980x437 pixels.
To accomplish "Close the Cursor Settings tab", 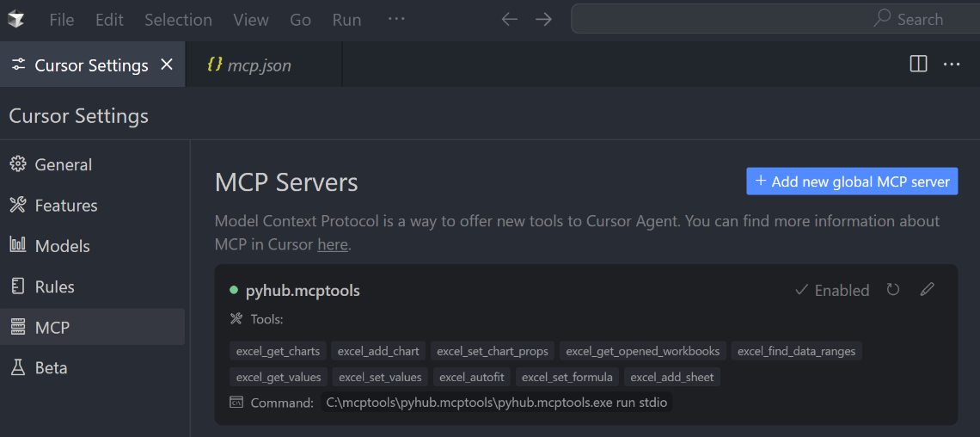I will pyautogui.click(x=167, y=65).
